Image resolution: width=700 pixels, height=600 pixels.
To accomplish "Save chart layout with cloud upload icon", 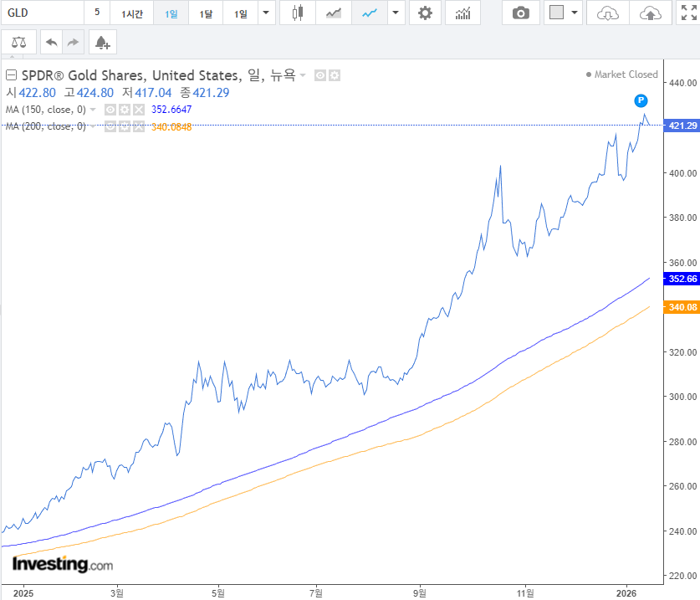I will coord(651,13).
